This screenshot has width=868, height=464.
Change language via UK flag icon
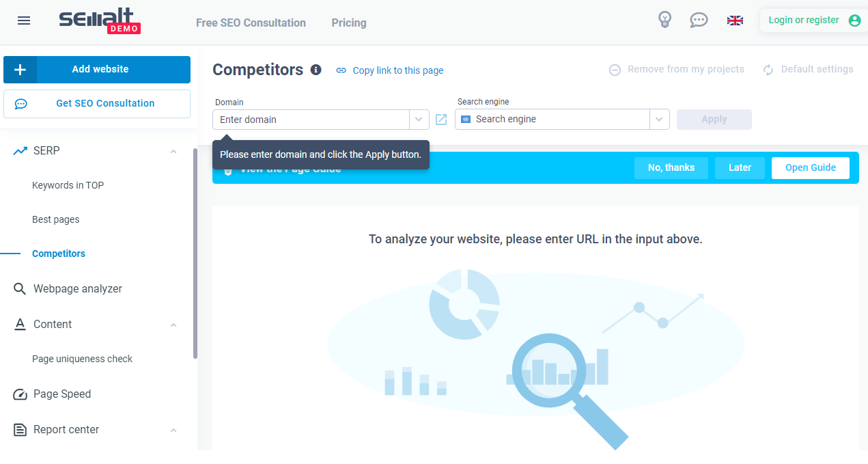[x=735, y=21]
